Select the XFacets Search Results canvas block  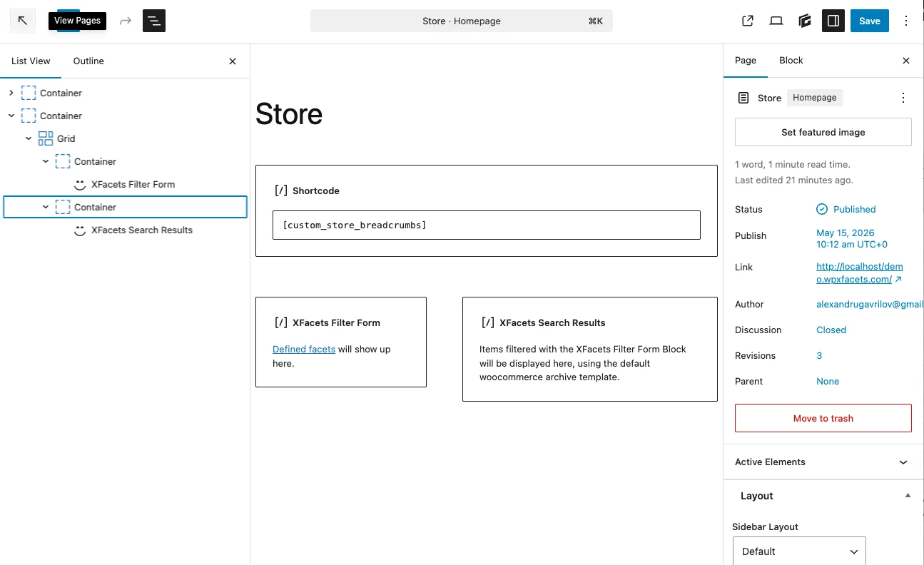coord(589,349)
